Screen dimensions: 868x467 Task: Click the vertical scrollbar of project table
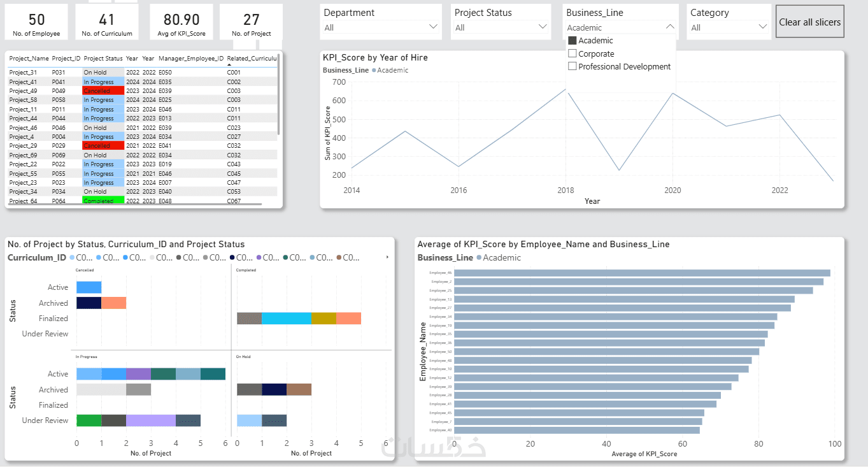[x=279, y=96]
